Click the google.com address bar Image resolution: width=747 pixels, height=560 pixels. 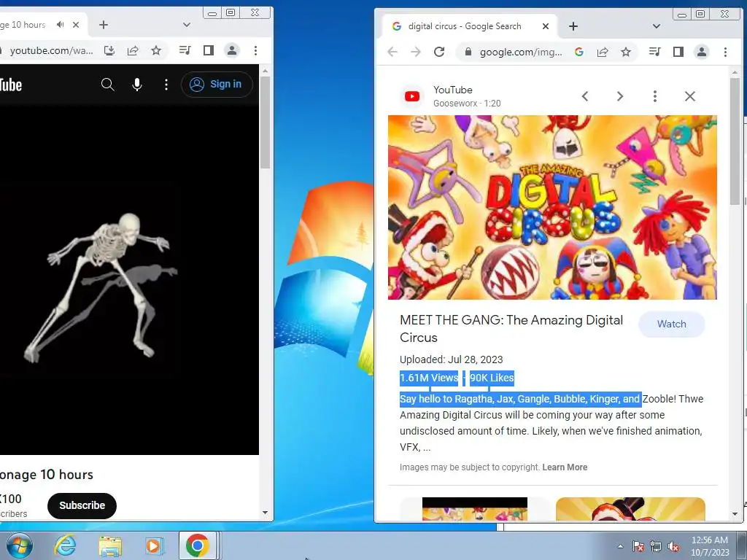click(521, 52)
